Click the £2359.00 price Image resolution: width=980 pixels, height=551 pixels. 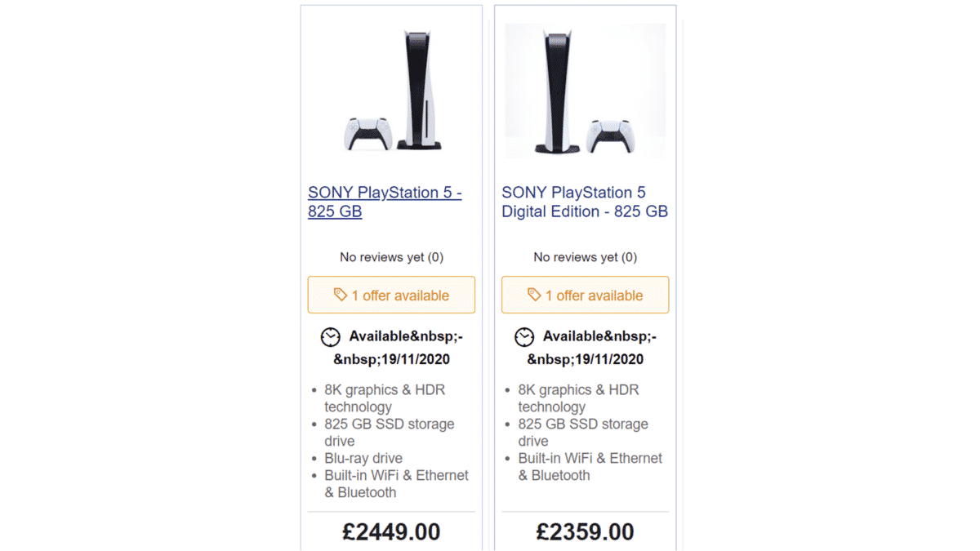pos(585,532)
